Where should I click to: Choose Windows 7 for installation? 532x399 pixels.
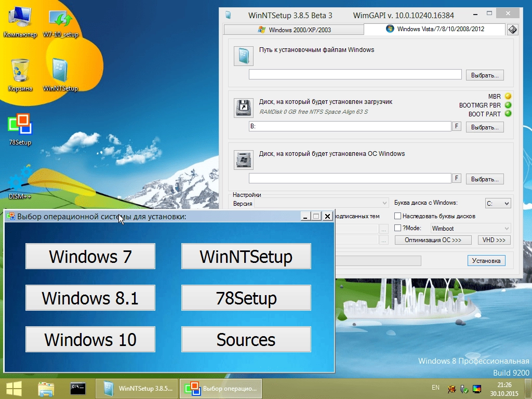point(90,256)
